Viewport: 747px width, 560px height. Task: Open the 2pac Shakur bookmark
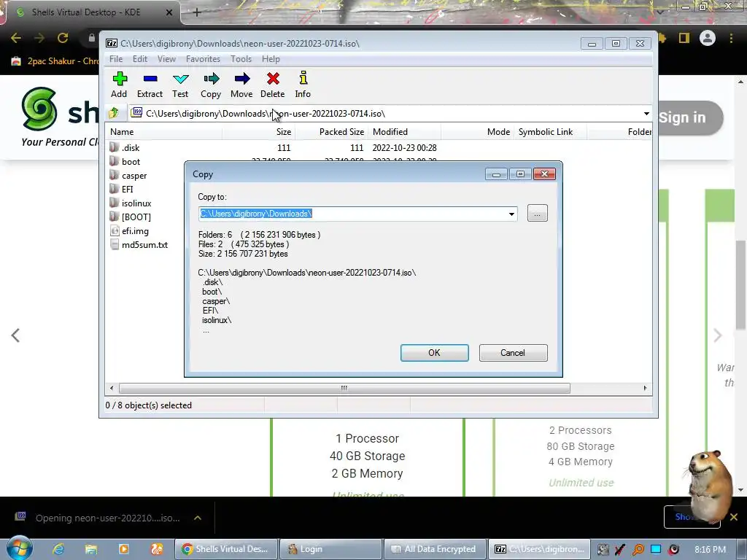click(55, 61)
